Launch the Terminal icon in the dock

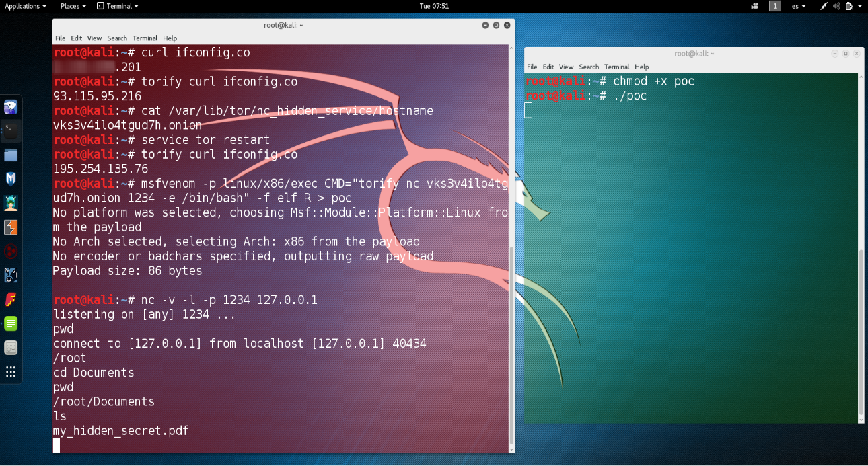coord(11,131)
